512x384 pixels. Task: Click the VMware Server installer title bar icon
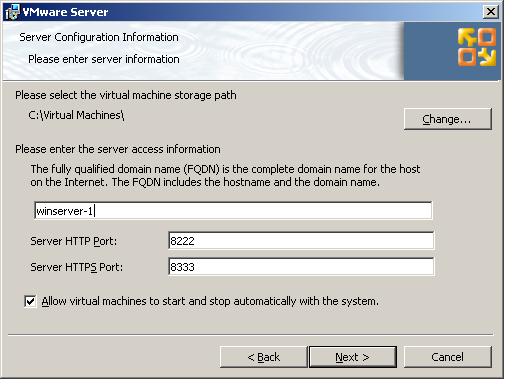13,12
